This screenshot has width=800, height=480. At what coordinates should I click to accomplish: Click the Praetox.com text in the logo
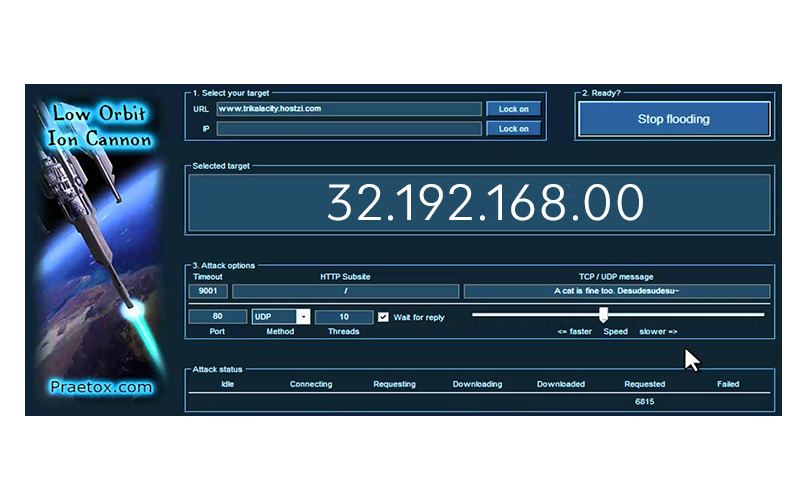point(101,387)
